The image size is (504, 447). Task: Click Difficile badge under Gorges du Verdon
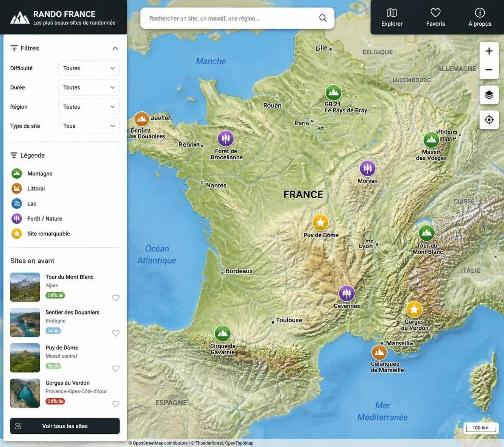pos(55,401)
